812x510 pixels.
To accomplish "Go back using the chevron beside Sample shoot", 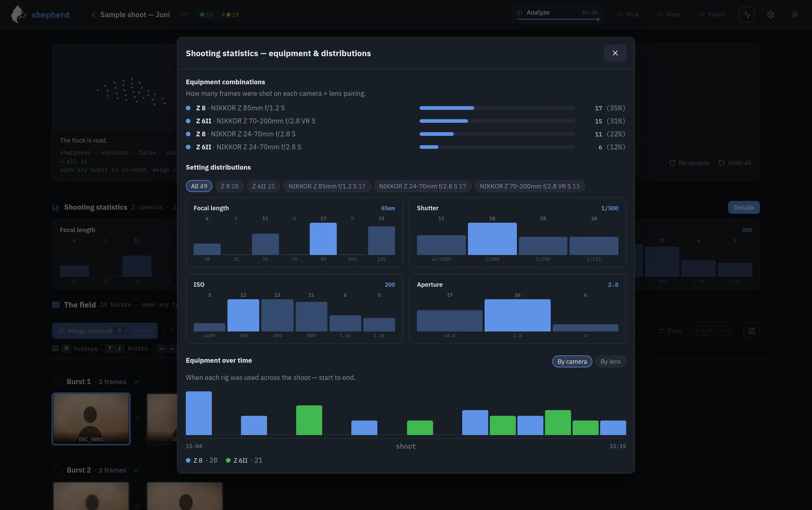I will pyautogui.click(x=93, y=14).
